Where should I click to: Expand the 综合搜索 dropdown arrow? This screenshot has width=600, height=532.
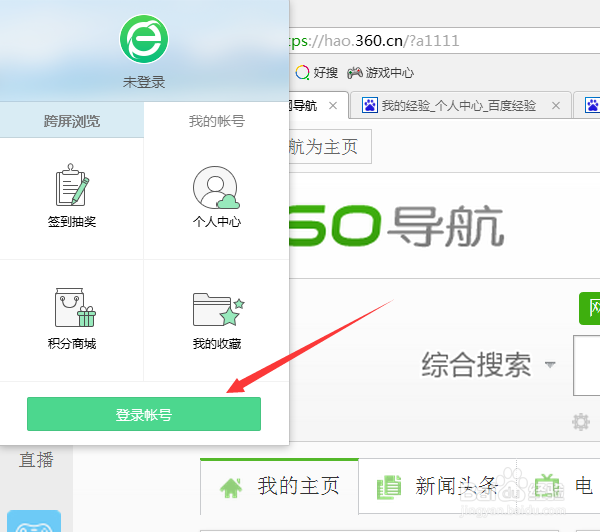click(550, 364)
